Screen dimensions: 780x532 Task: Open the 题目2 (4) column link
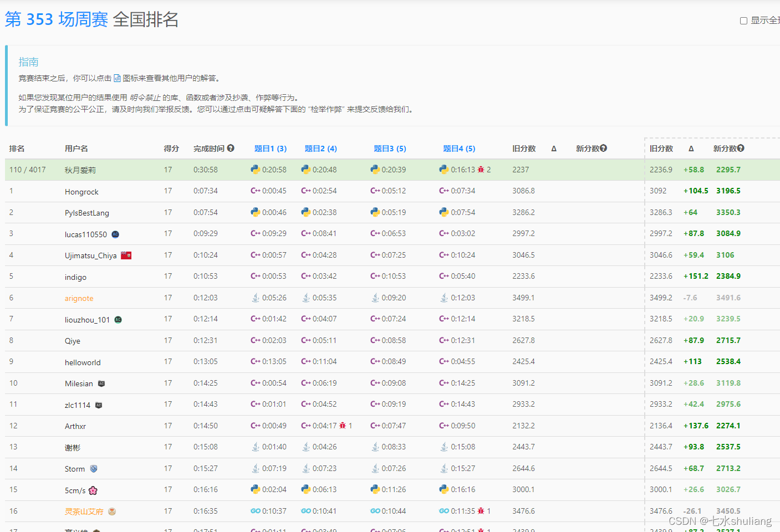321,149
